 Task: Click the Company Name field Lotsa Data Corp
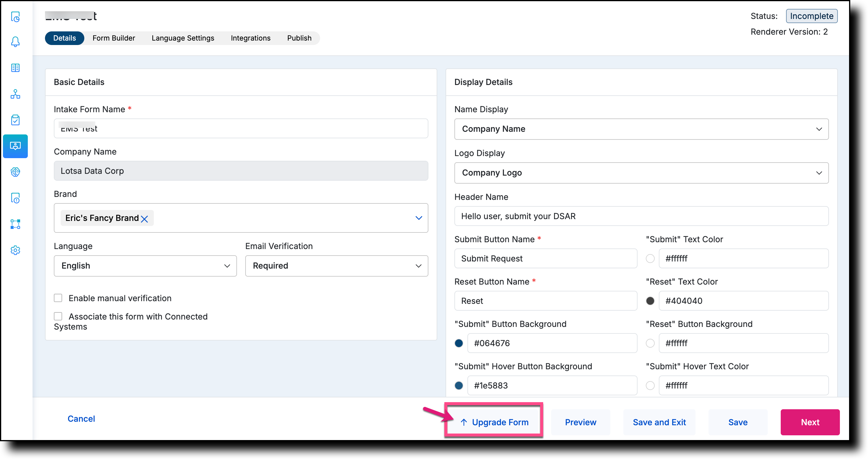pyautogui.click(x=241, y=171)
